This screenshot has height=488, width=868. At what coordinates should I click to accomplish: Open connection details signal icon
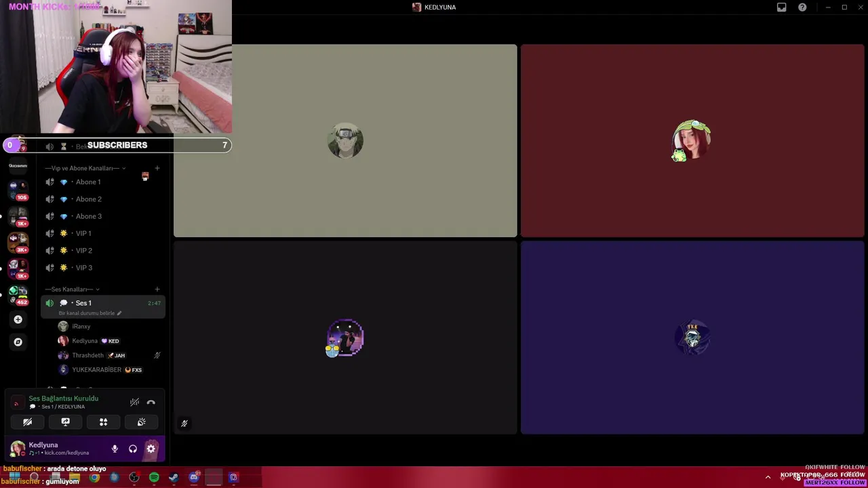pos(17,403)
